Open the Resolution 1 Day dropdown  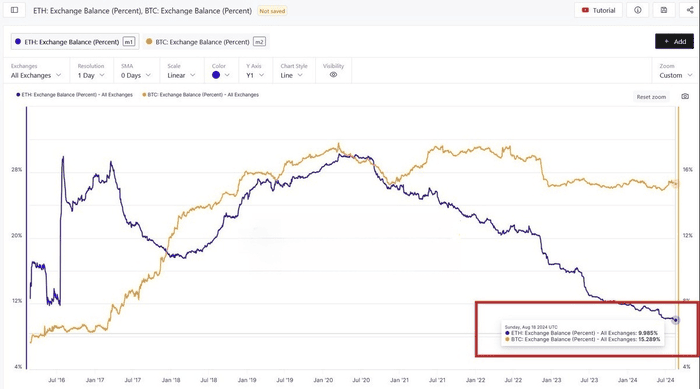coord(91,75)
